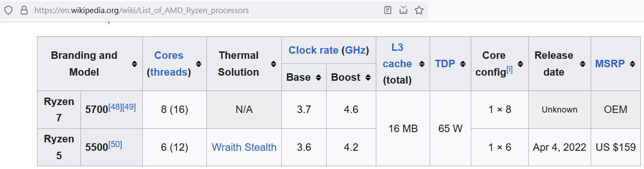Bookmark this page with star icon

419,10
